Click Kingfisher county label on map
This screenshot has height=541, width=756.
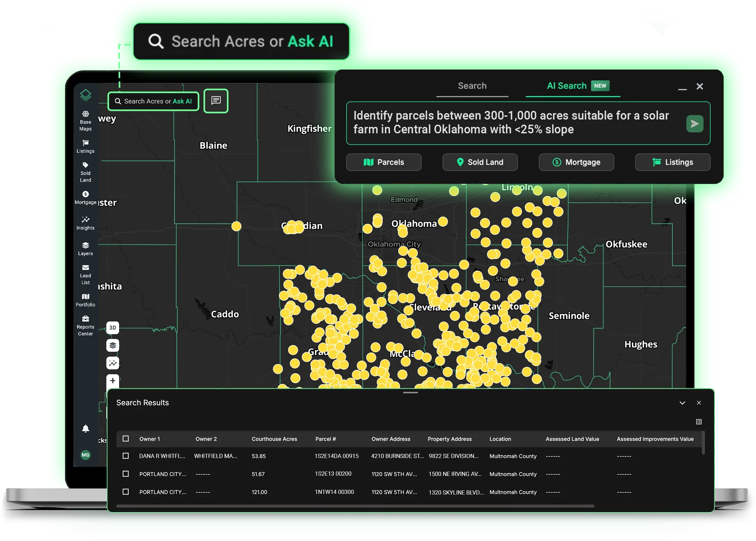pyautogui.click(x=309, y=129)
